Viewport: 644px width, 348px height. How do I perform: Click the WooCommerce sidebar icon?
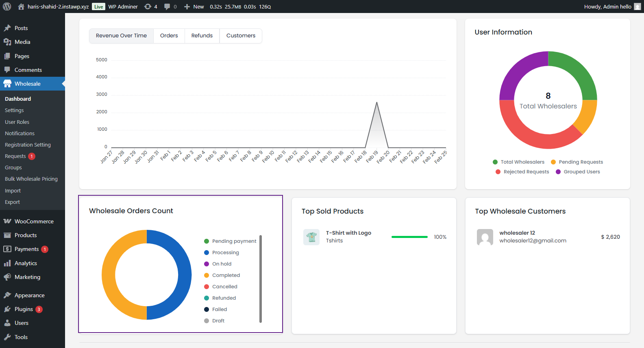tap(7, 221)
